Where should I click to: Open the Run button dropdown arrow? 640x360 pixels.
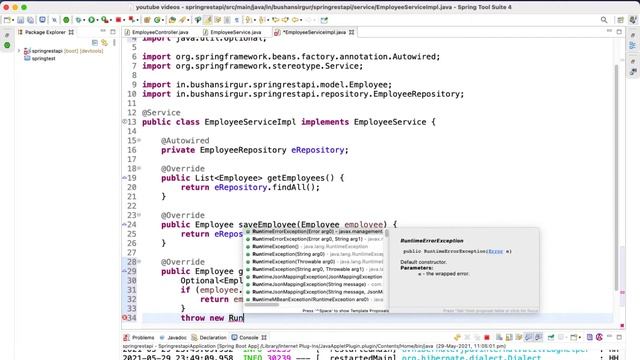pyautogui.click(x=97, y=20)
